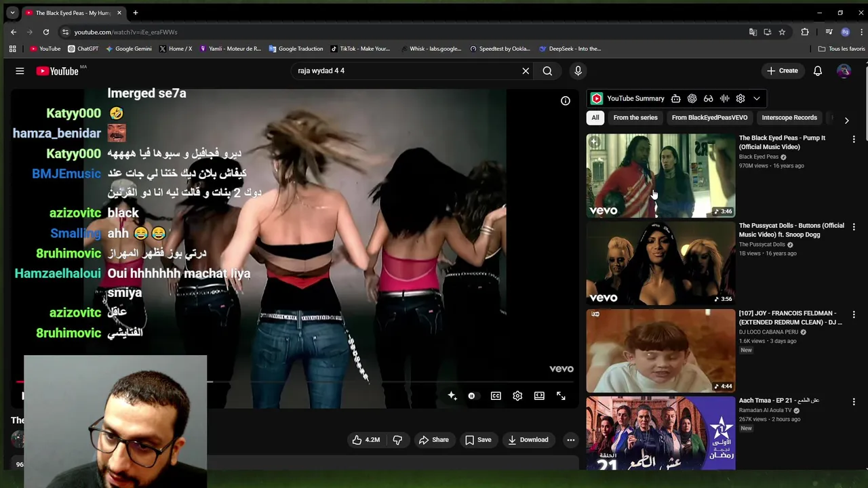
Task: Click ChatGPT icon in YouTube Summary bar
Action: click(692, 99)
